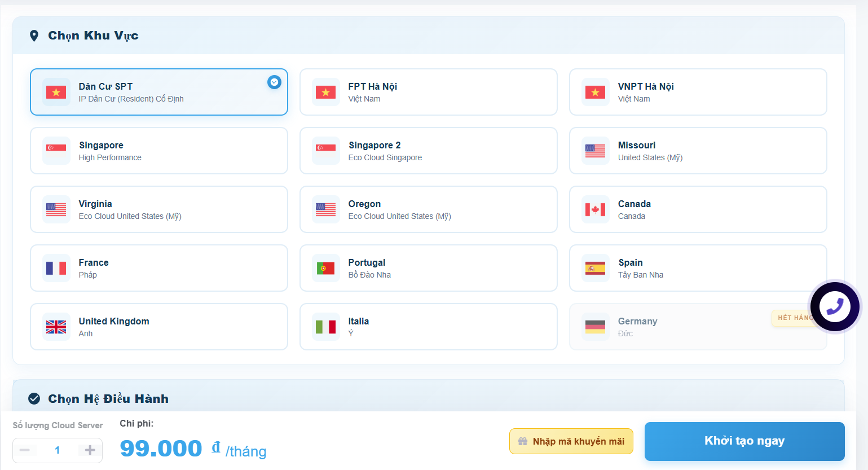Click the Nhập mã khuyến mãi button
This screenshot has width=868, height=470.
pos(571,441)
